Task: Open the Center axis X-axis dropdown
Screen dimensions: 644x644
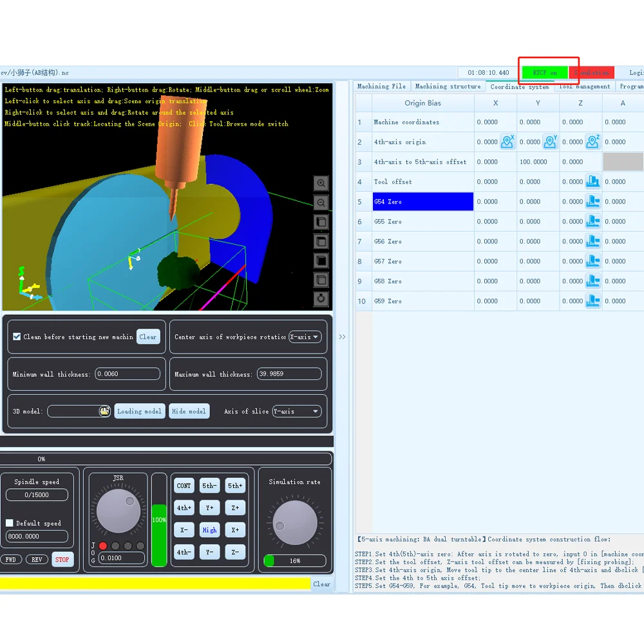Action: tap(305, 337)
